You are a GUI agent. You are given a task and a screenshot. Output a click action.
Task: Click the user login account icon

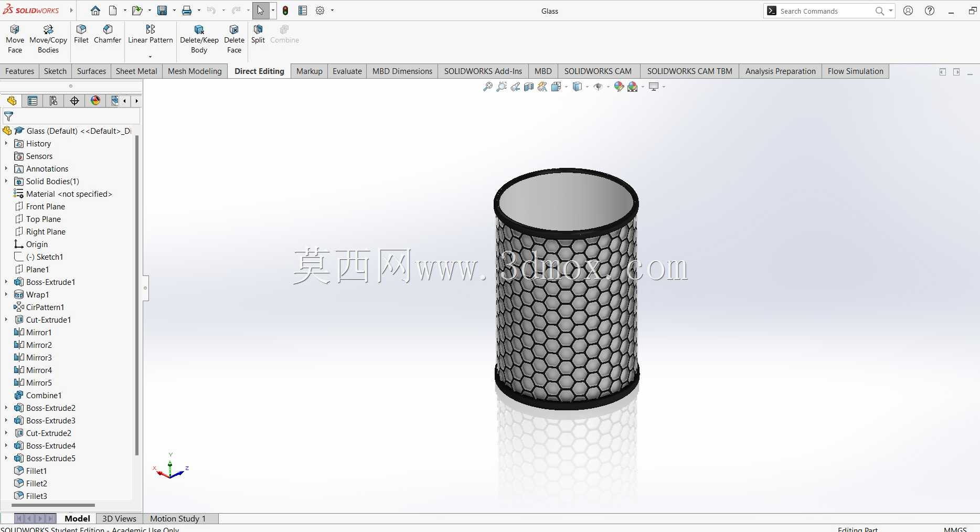pos(908,10)
